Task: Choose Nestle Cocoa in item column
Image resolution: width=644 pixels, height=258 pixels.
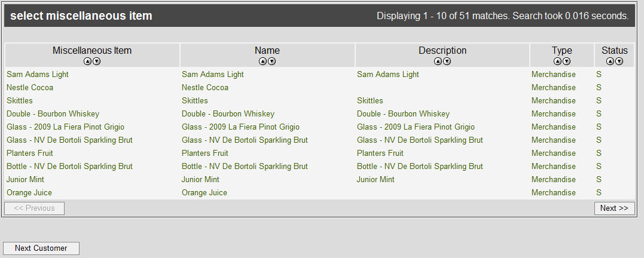Action: 29,87
